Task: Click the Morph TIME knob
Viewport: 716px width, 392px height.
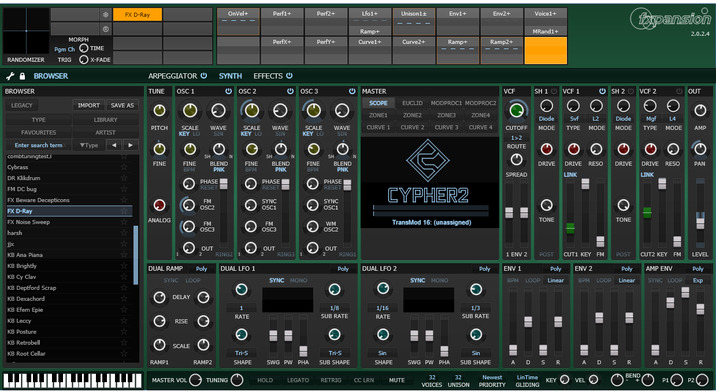Action: [x=84, y=48]
